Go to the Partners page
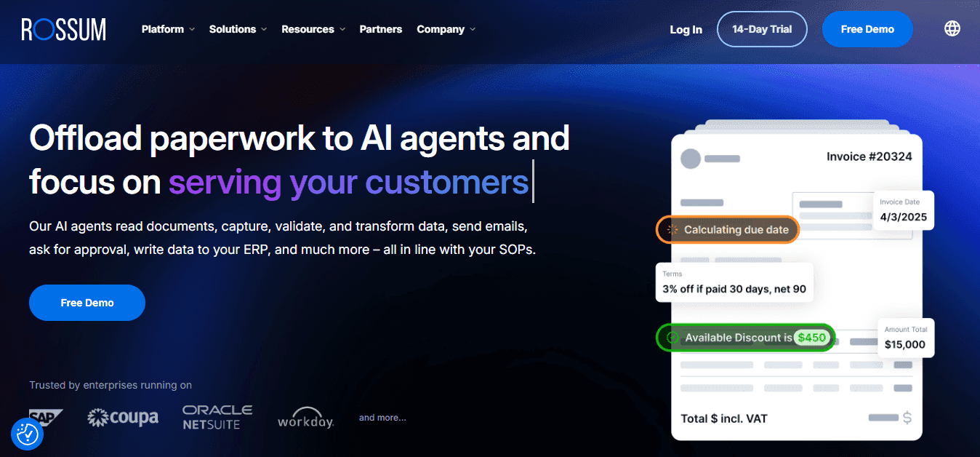The image size is (980, 457). click(x=380, y=29)
